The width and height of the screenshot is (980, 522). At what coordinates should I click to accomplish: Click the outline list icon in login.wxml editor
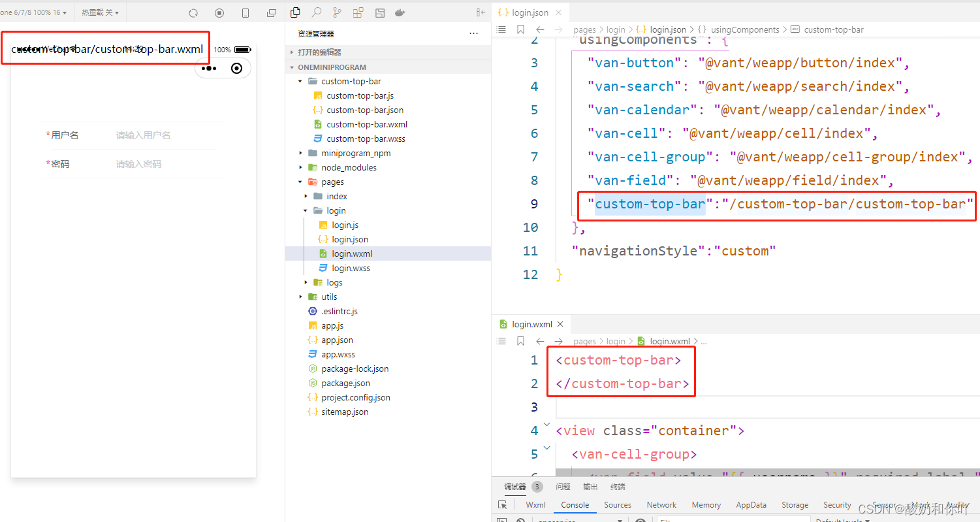click(x=501, y=341)
